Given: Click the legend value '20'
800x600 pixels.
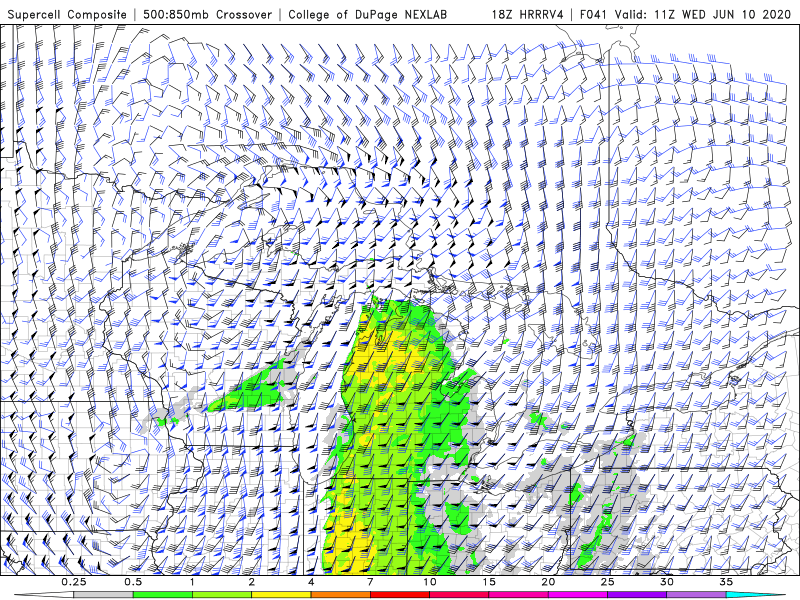Looking at the screenshot, I should click(548, 582).
